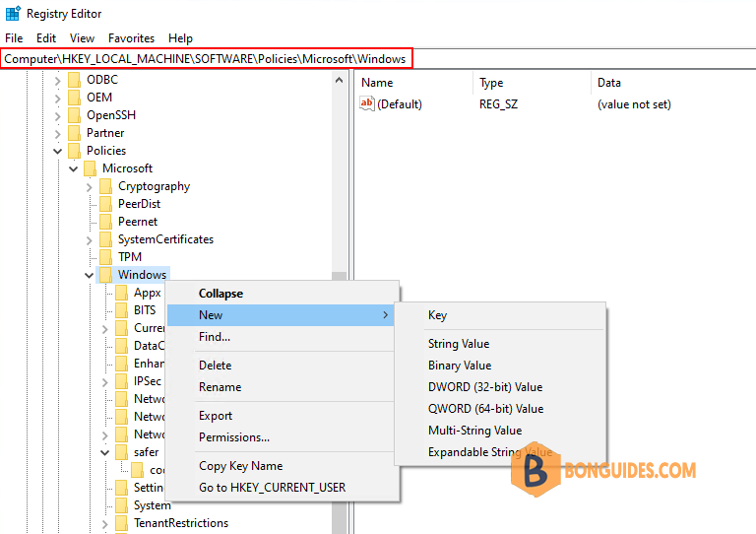The width and height of the screenshot is (756, 534).
Task: Click the safer folder icon
Action: click(x=122, y=452)
